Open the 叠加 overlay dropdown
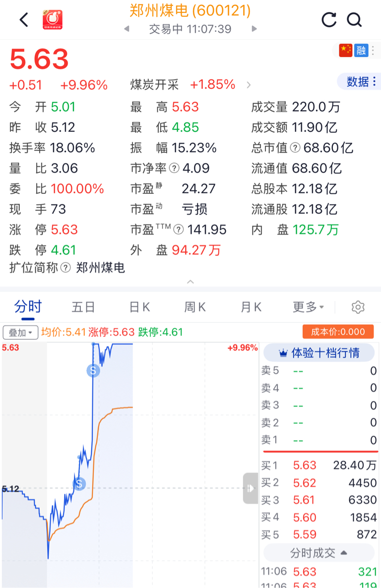Viewport: 381px width, 588px height. coord(21,332)
